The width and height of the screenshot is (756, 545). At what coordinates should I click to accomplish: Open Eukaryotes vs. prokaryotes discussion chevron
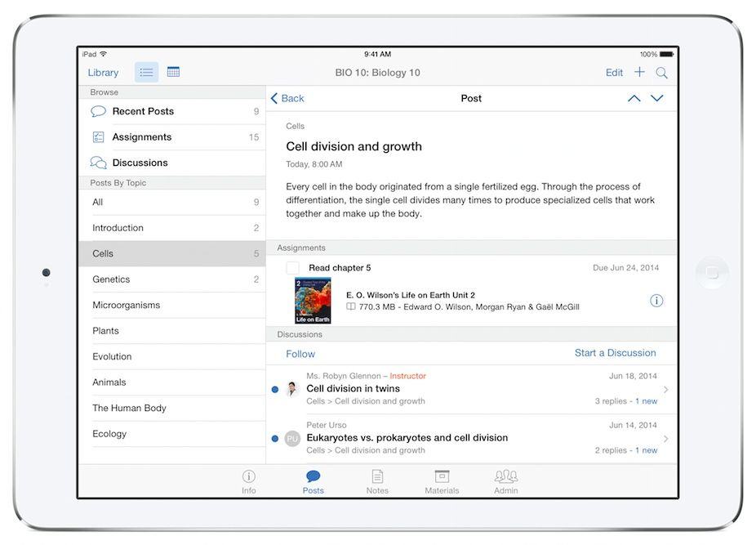(666, 439)
